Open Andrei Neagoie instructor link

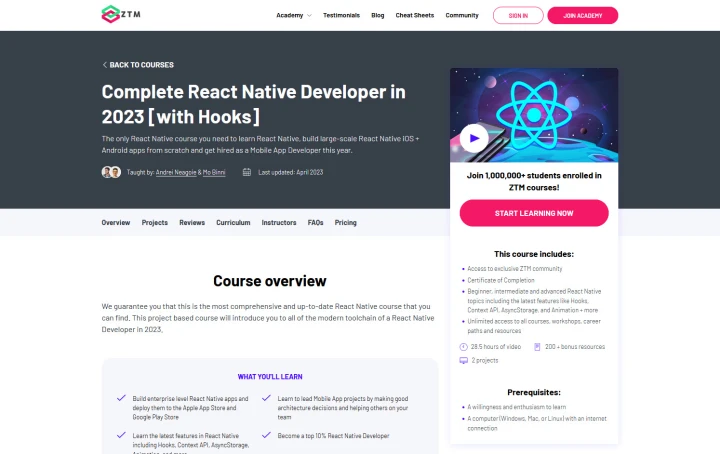point(176,172)
